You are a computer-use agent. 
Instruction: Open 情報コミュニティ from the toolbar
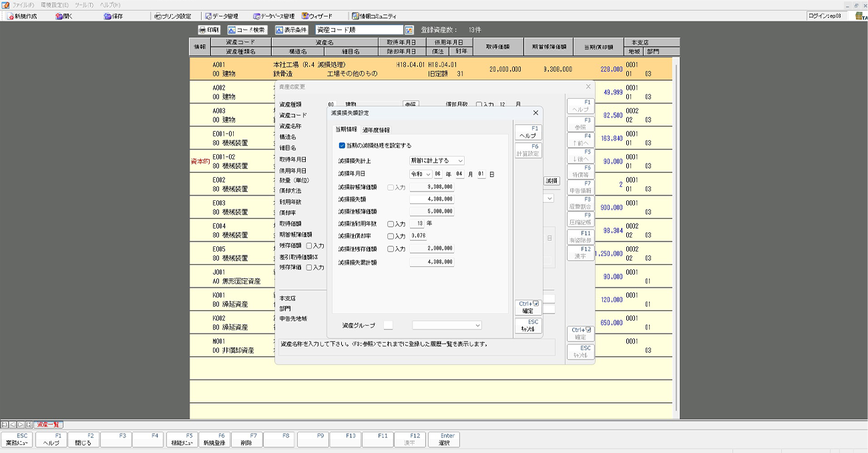373,16
